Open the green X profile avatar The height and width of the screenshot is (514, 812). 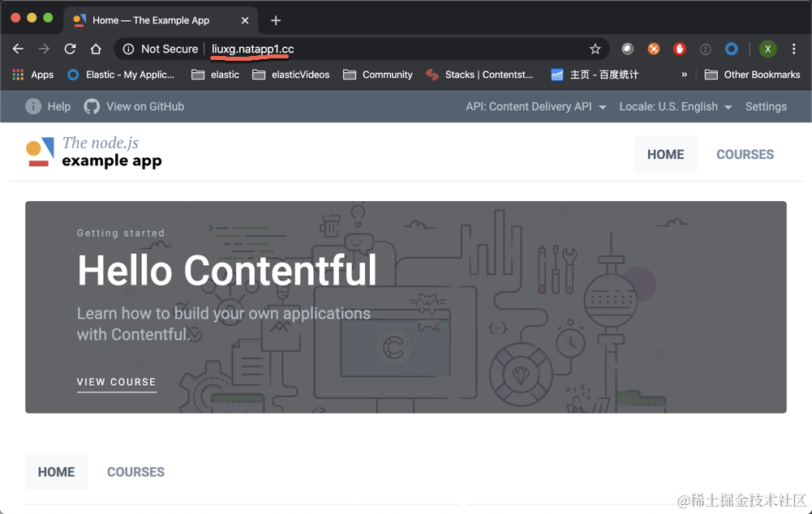(768, 49)
